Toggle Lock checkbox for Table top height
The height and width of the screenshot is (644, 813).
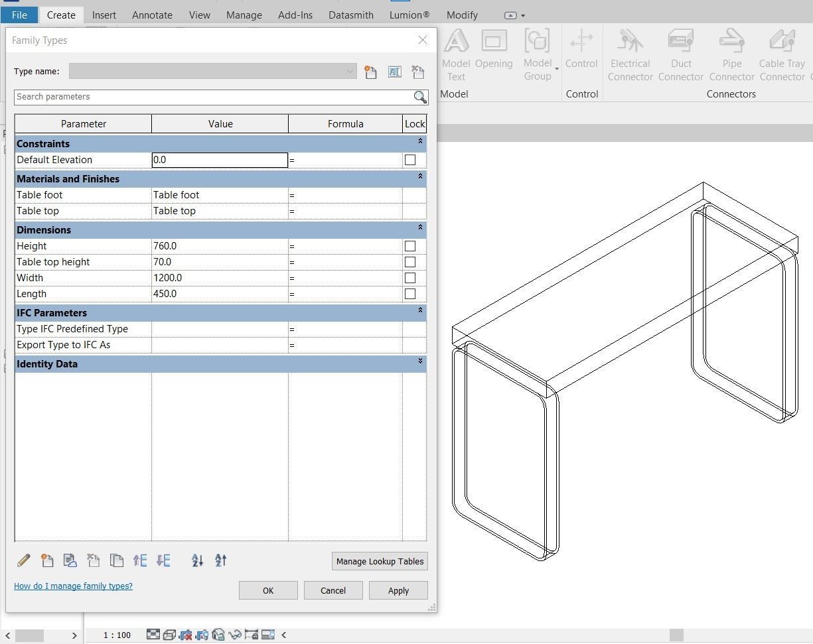click(x=410, y=262)
